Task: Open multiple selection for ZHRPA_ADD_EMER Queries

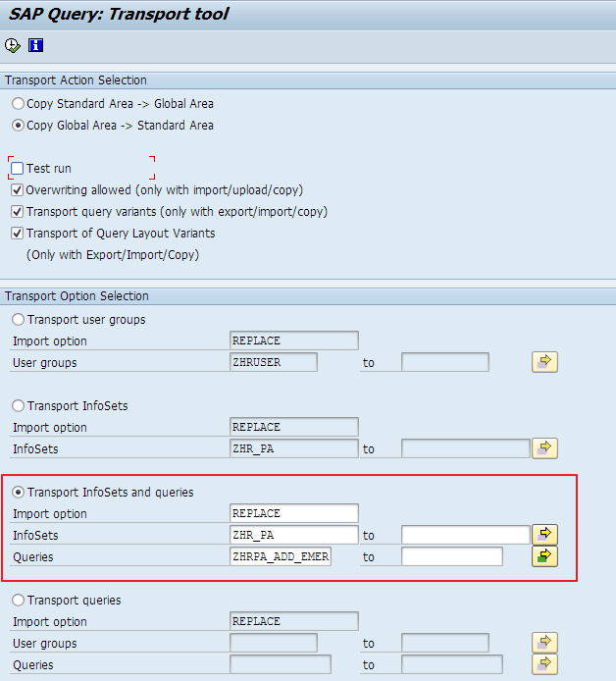Action: click(544, 556)
